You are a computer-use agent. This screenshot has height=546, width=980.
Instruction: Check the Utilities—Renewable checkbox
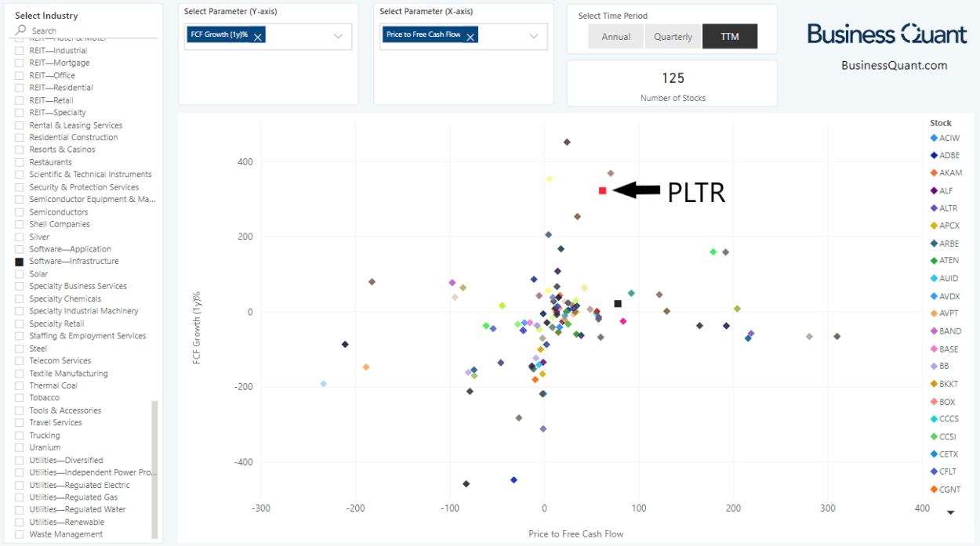tap(20, 522)
